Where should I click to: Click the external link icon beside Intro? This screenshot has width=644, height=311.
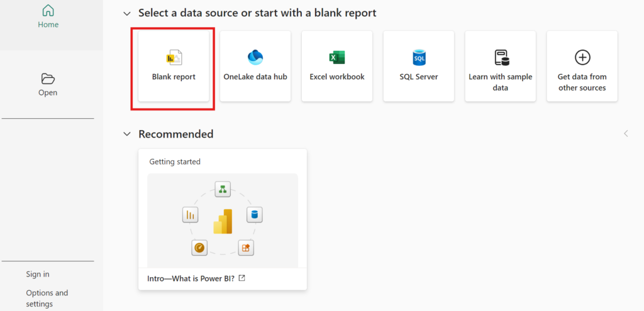pyautogui.click(x=242, y=278)
